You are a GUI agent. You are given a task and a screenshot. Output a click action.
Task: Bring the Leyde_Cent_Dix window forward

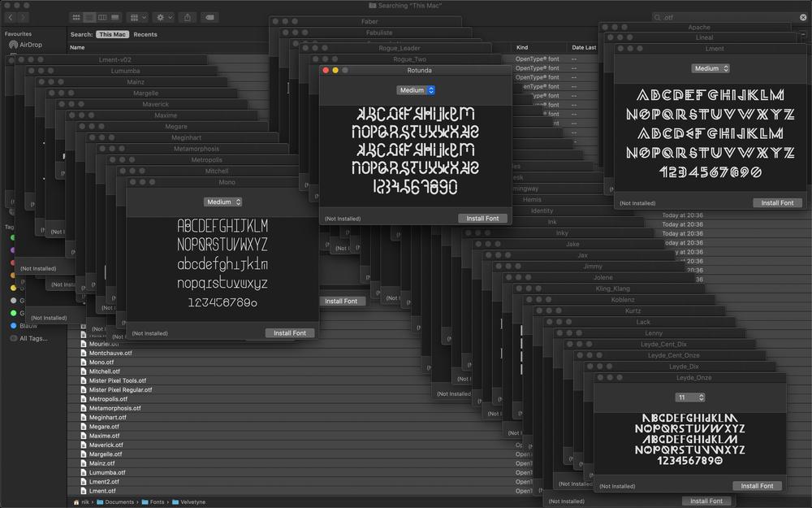(663, 345)
